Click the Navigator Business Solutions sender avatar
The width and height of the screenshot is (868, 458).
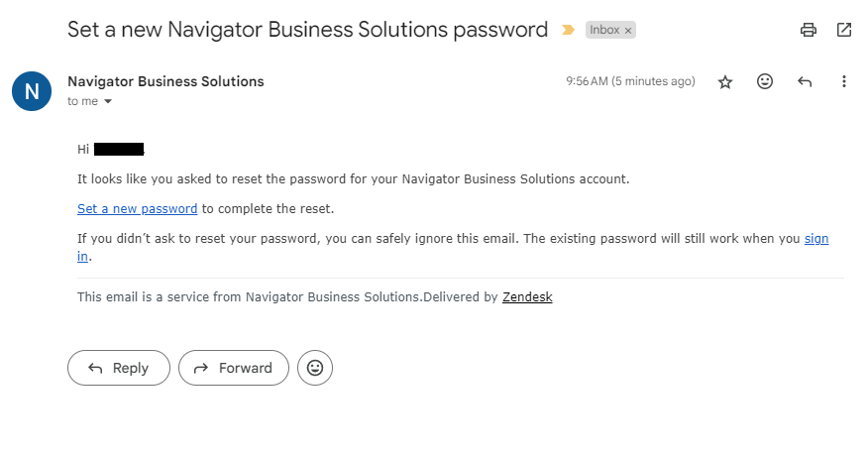[32, 91]
